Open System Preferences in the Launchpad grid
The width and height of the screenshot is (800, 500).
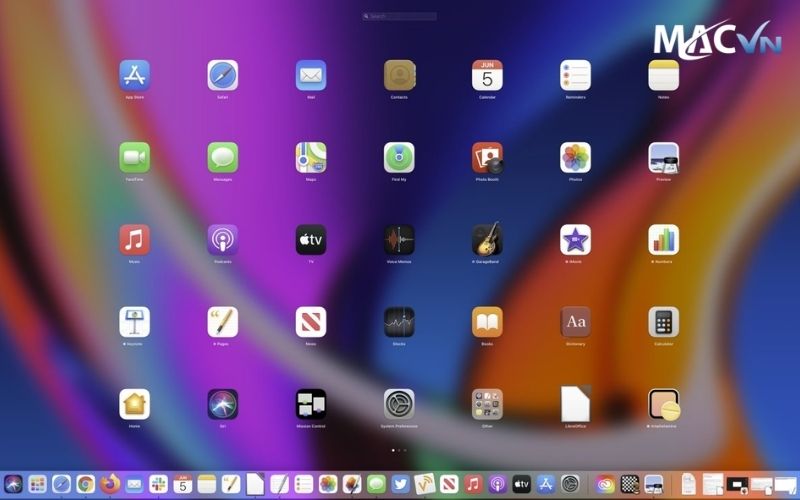(399, 404)
